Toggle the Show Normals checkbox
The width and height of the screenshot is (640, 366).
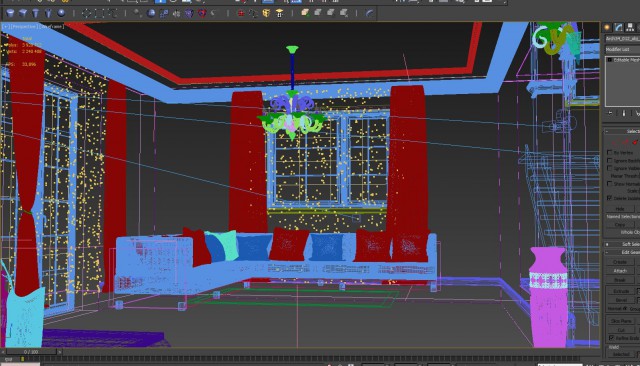[609, 184]
